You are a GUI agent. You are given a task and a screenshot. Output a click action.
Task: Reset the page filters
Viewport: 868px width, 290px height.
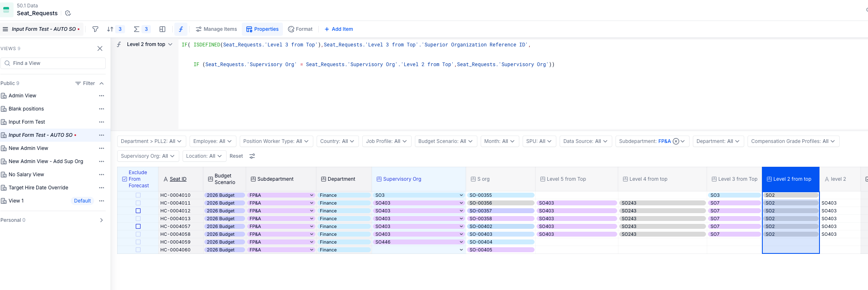click(x=236, y=156)
